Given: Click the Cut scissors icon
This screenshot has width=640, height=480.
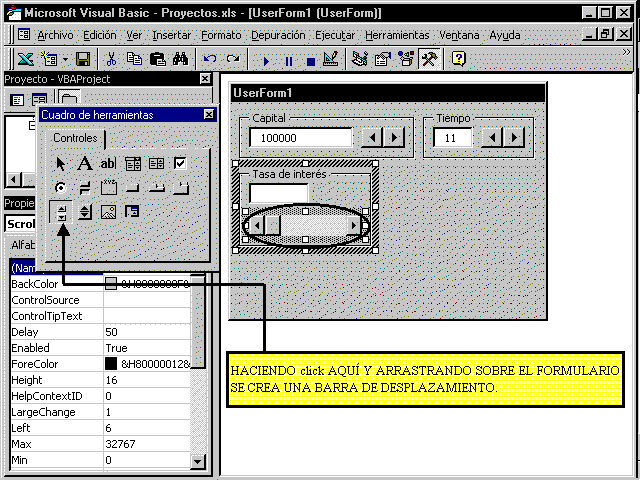Looking at the screenshot, I should coord(111,60).
